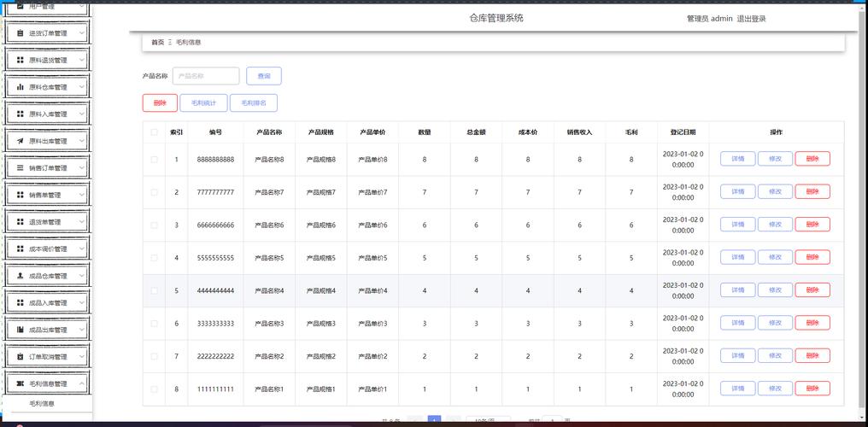Click 退出登录 in the header
This screenshot has width=868, height=427.
751,19
